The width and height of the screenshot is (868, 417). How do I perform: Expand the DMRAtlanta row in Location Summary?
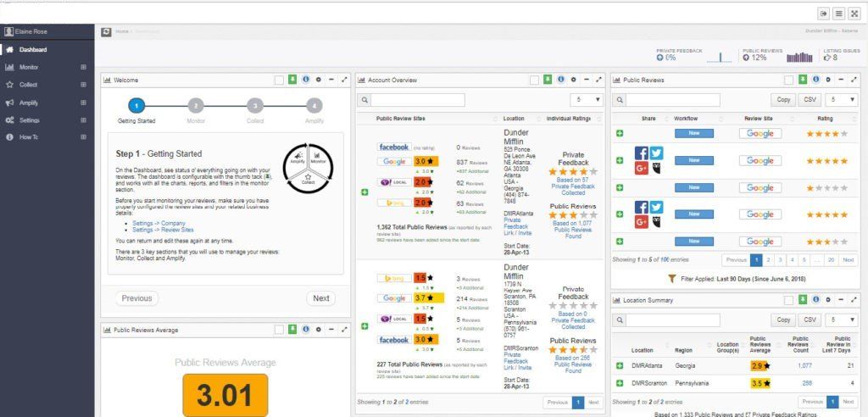[620, 366]
